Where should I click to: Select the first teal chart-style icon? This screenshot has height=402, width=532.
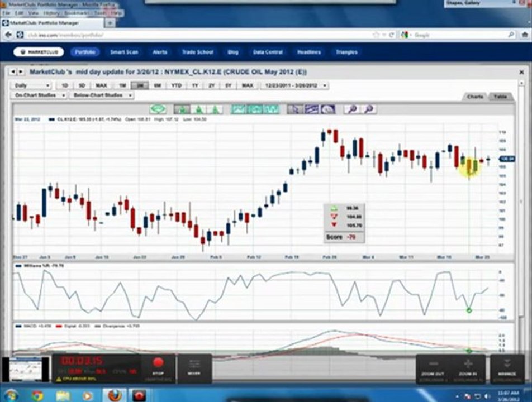click(x=239, y=109)
